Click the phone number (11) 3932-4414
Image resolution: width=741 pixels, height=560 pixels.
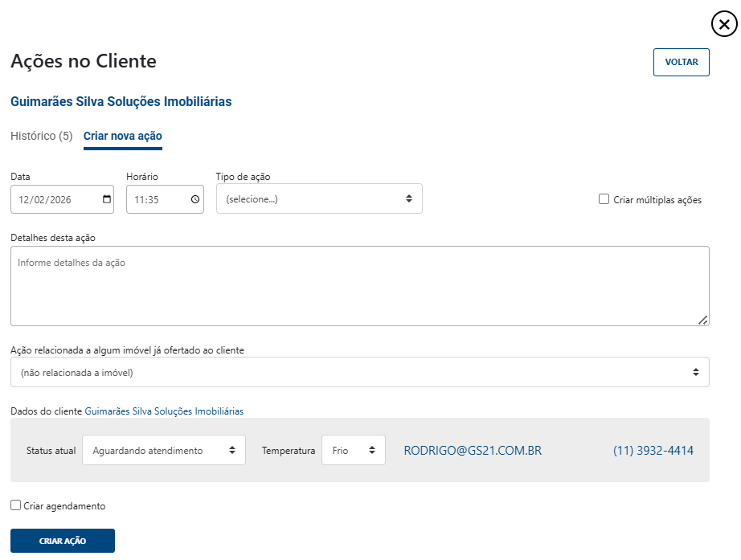(x=653, y=451)
